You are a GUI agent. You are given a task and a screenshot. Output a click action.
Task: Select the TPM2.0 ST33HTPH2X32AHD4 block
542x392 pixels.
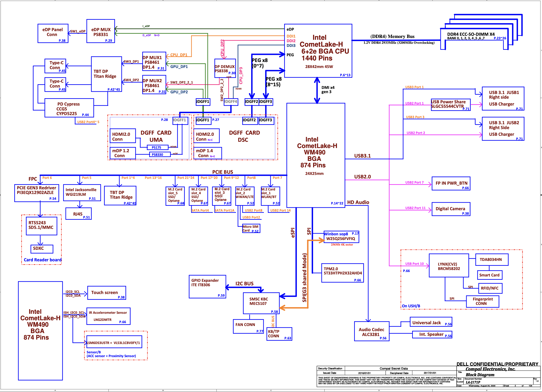(x=342, y=273)
